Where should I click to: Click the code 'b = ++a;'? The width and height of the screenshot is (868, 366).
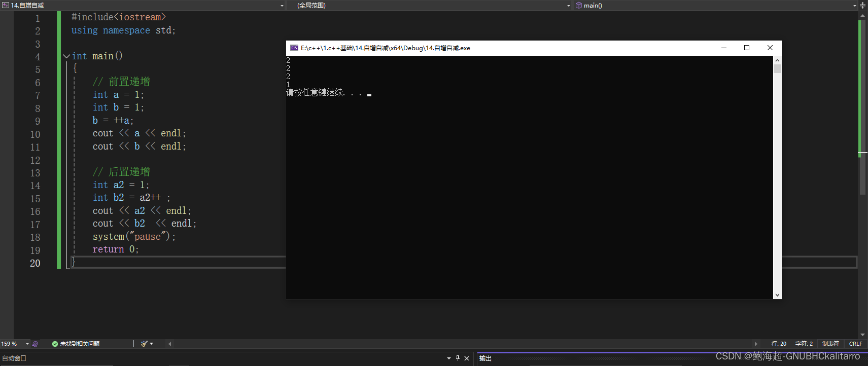(x=113, y=120)
